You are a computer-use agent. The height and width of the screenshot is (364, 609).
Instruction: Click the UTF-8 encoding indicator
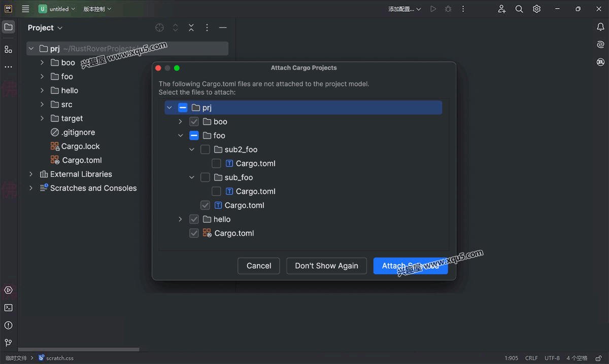click(552, 358)
